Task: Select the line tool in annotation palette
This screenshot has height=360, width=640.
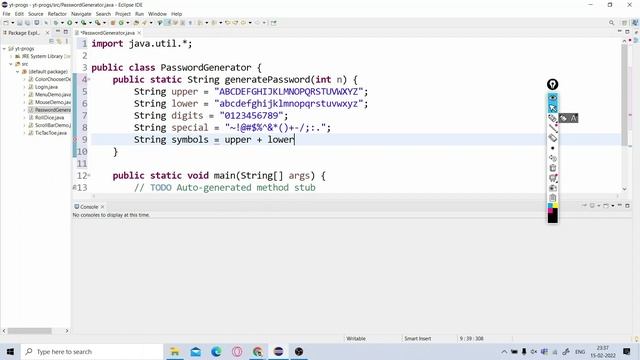Action: coord(552,128)
